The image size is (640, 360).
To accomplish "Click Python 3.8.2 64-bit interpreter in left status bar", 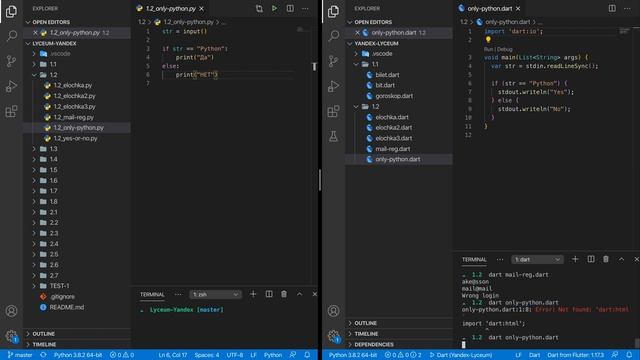I will pos(78,355).
